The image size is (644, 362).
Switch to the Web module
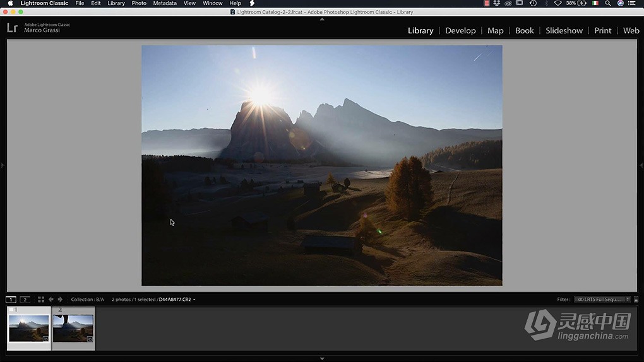click(631, 31)
